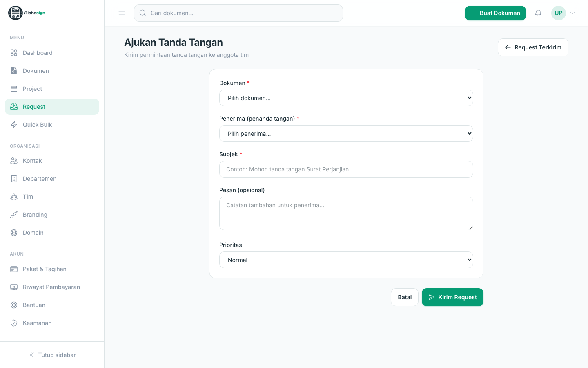Image resolution: width=588 pixels, height=368 pixels.
Task: Click the plus icon in Buat Dokumen
Action: coord(474,13)
